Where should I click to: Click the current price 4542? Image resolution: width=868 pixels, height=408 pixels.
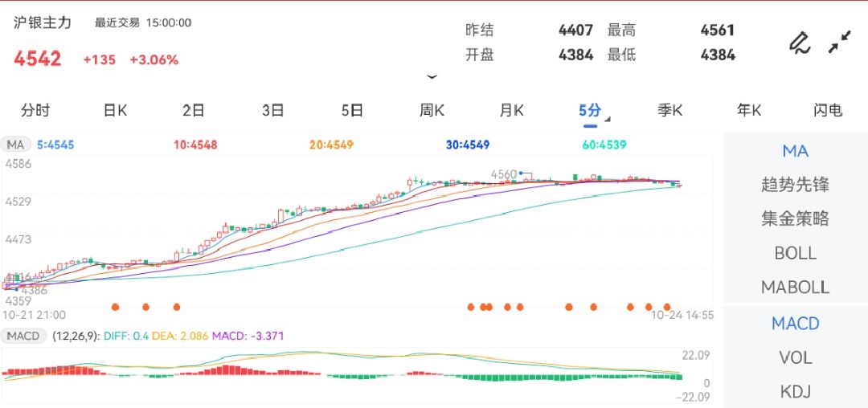[38, 59]
